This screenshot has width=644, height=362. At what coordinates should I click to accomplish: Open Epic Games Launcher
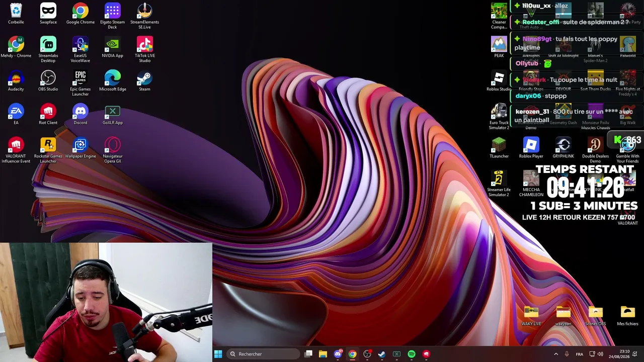(x=80, y=83)
